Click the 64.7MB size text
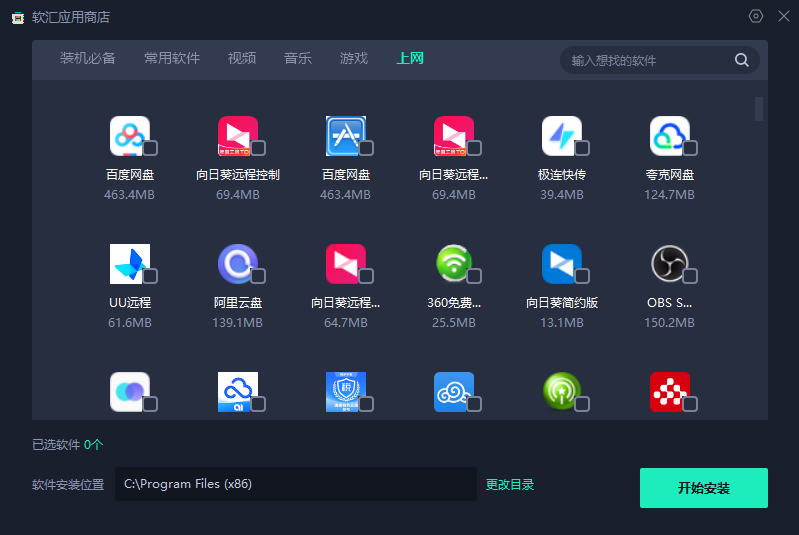Viewport: 799px width, 535px height. (x=345, y=323)
